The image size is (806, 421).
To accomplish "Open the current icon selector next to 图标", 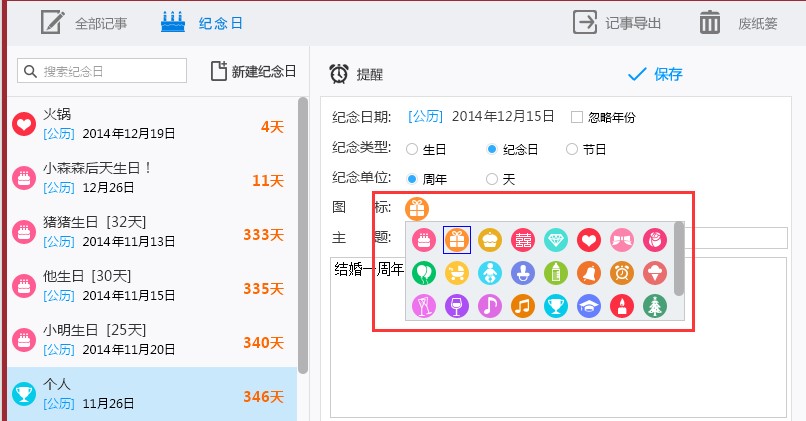I will [416, 208].
